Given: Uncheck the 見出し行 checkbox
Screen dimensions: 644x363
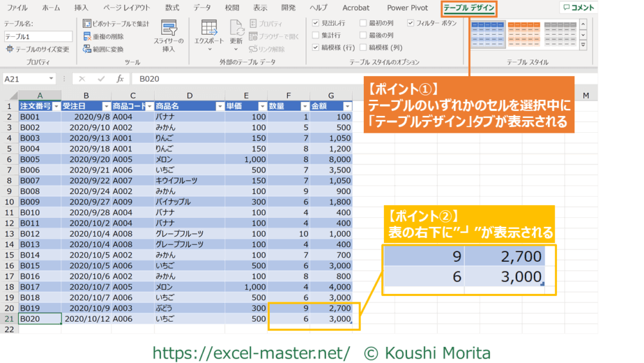Looking at the screenshot, I should click(316, 23).
